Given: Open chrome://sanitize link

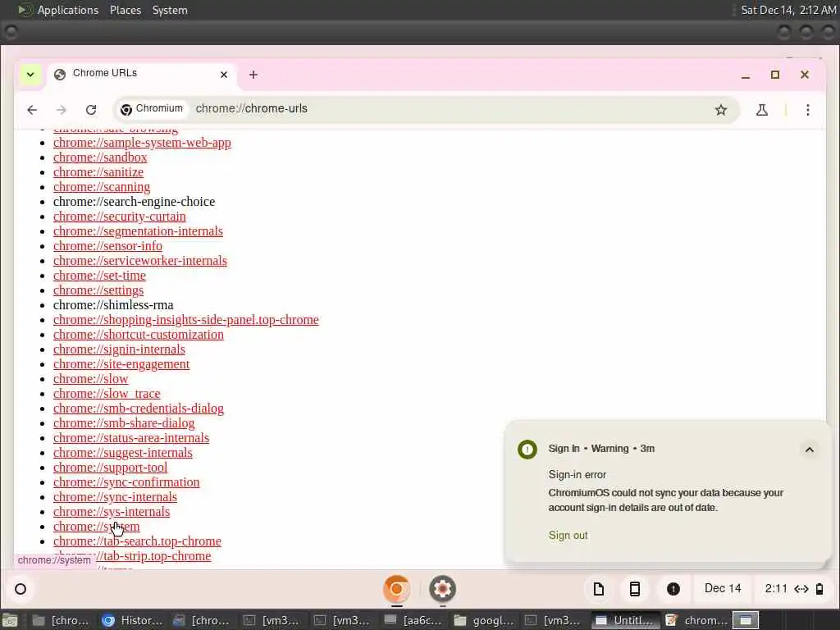Looking at the screenshot, I should coord(98,172).
